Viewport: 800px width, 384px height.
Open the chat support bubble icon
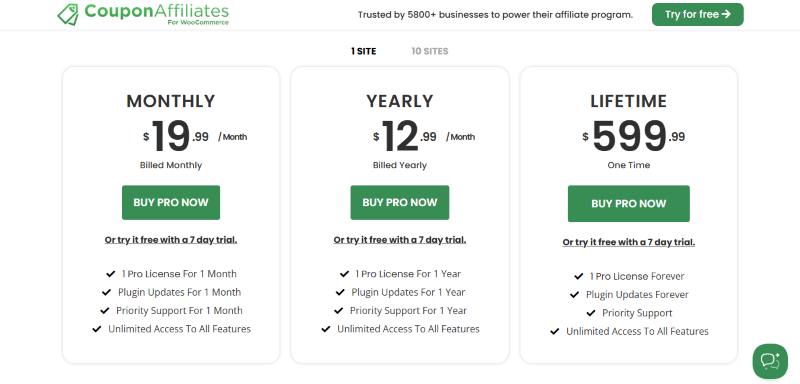[x=770, y=361]
